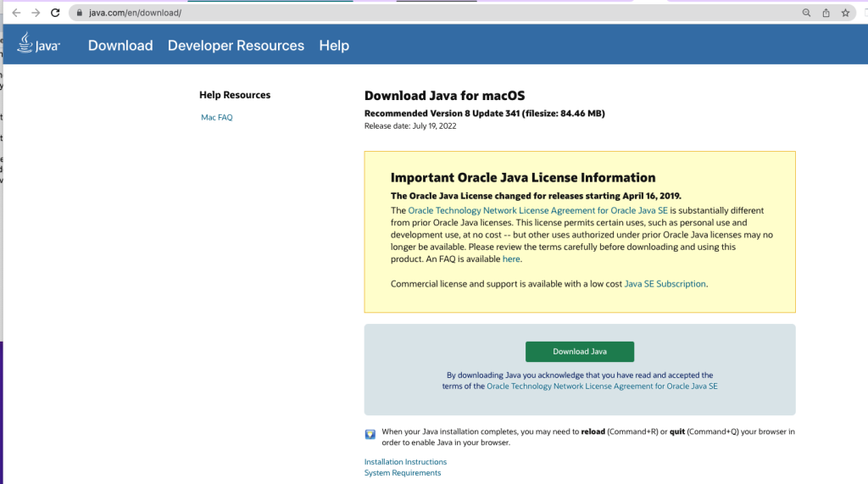Reload the current page

pyautogui.click(x=56, y=13)
